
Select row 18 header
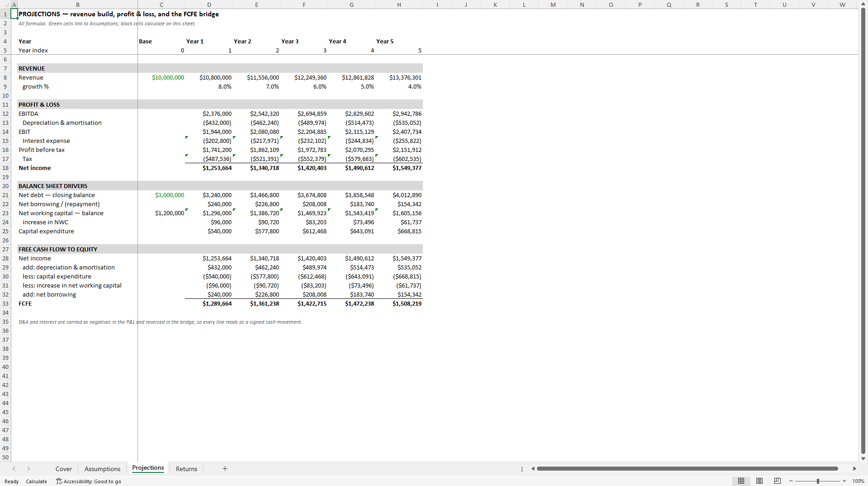(5, 168)
